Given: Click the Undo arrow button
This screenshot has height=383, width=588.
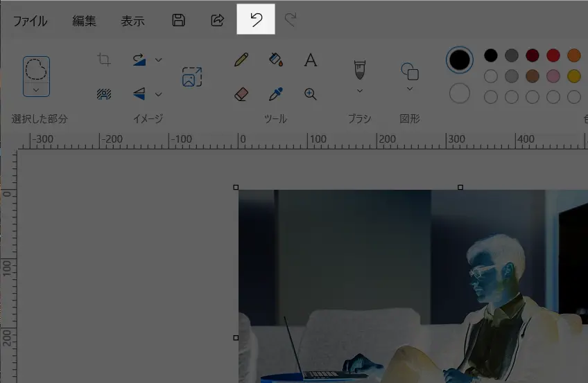Looking at the screenshot, I should [256, 19].
